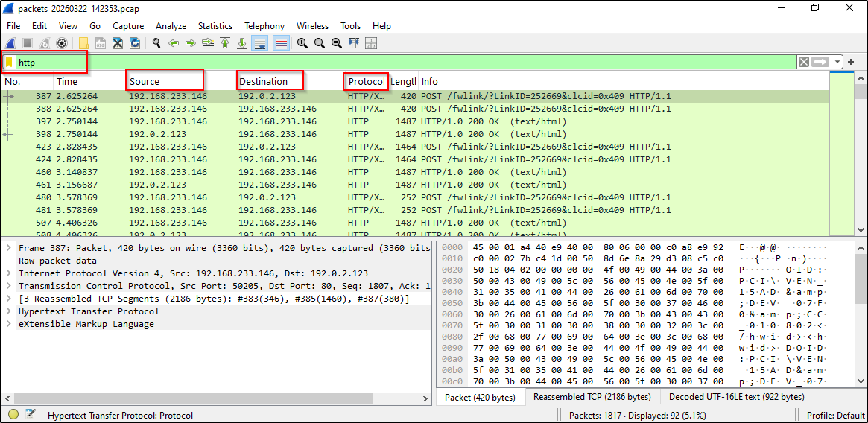Viewport: 868px width, 423px height.
Task: Toggle auto-scroll during live capture
Action: 259,43
